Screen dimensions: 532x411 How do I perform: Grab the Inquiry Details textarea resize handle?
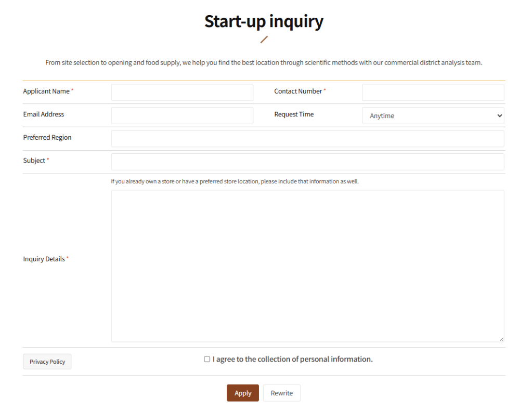[x=501, y=339]
